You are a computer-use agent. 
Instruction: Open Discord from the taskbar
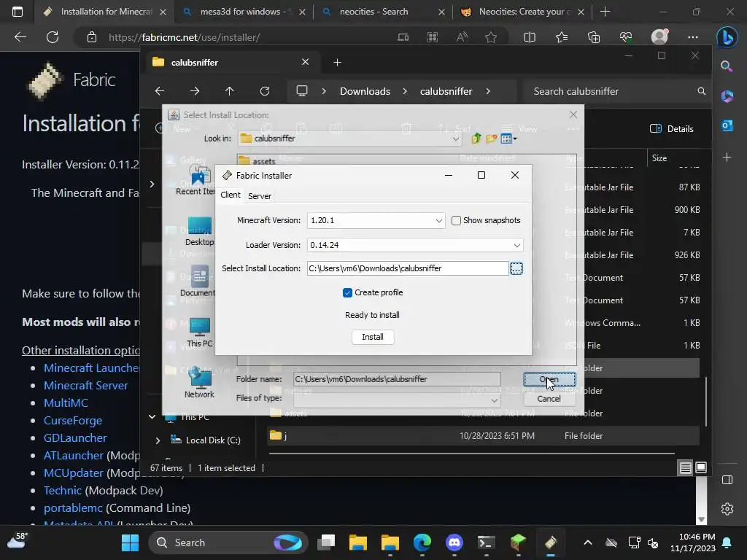pyautogui.click(x=454, y=542)
